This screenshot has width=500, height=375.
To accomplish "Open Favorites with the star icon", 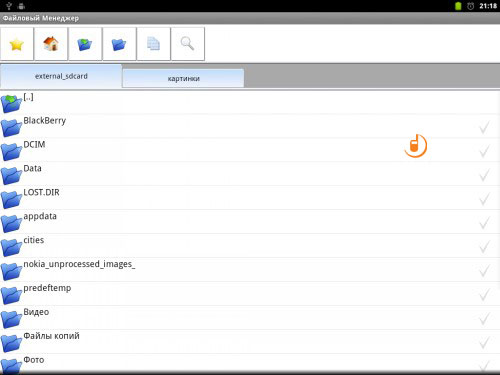I will 17,44.
